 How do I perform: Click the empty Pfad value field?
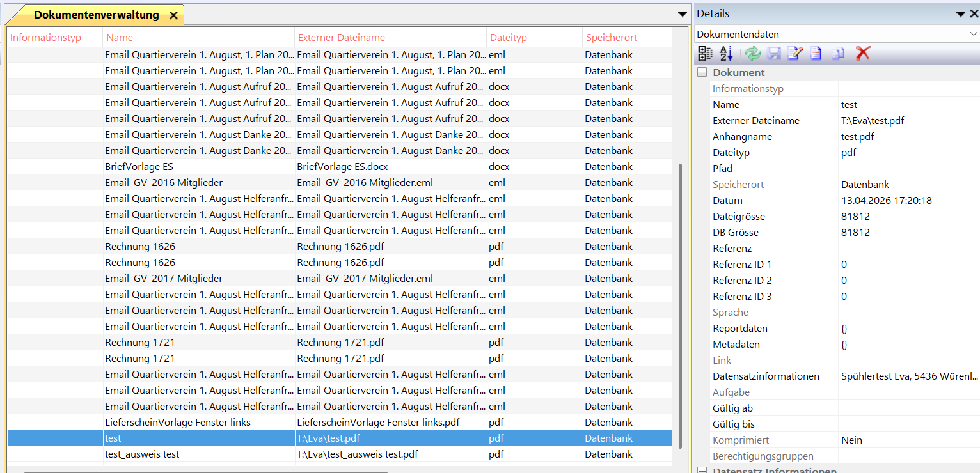click(909, 169)
